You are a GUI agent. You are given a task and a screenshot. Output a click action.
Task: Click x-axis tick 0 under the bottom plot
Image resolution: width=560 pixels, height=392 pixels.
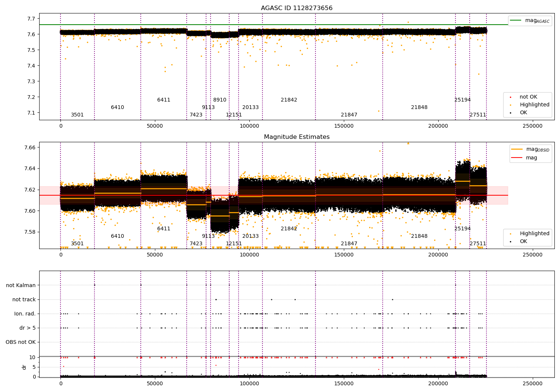point(60,384)
